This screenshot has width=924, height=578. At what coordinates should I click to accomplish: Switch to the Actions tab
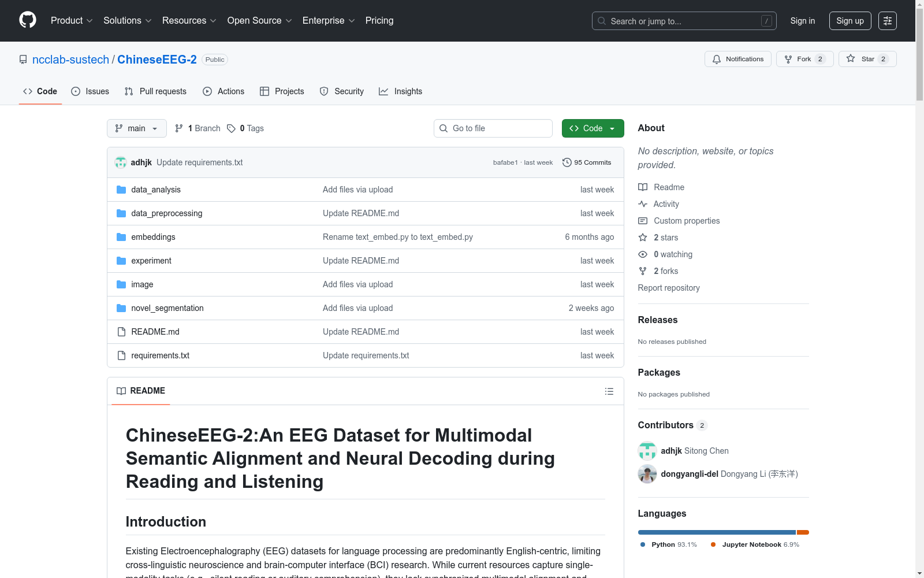coord(223,91)
